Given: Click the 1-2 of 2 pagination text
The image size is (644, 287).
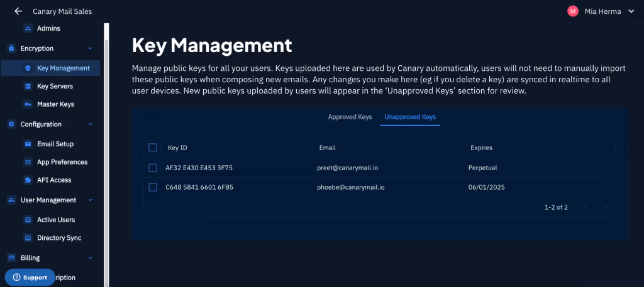Looking at the screenshot, I should [556, 207].
